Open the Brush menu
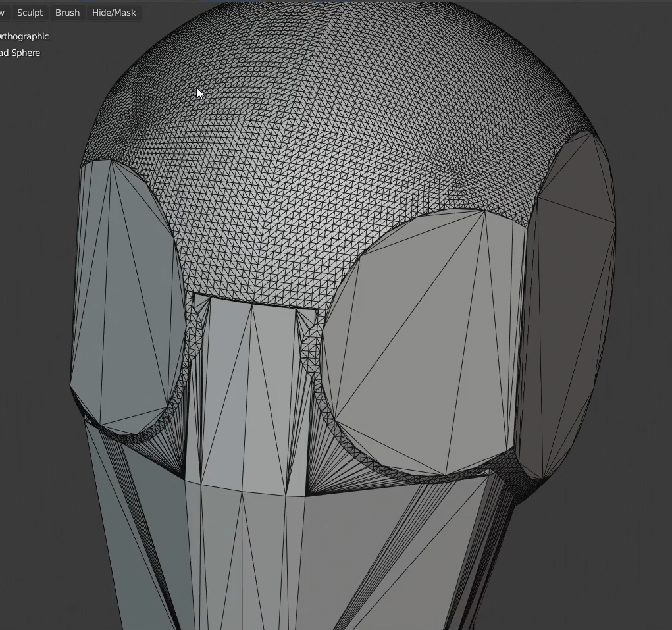 click(x=67, y=13)
